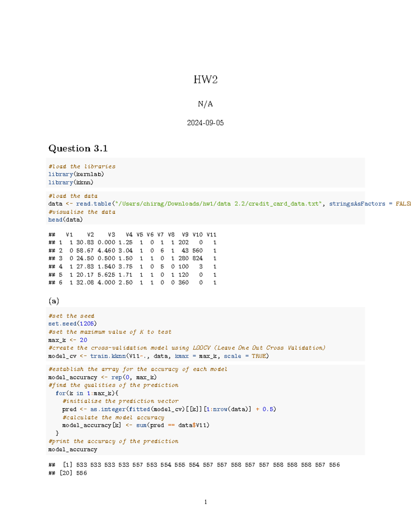Select the library(kernlab) line

(76, 174)
